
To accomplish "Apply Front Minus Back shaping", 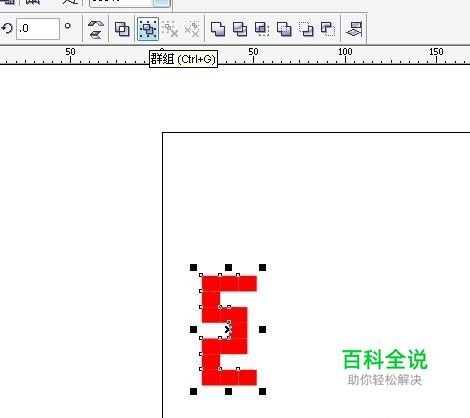I will [306, 29].
